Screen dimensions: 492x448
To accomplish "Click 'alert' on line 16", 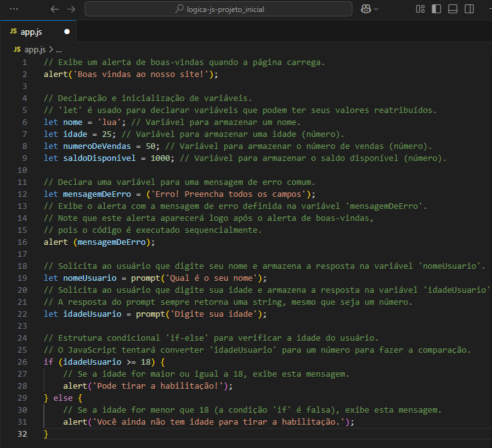I will pos(56,242).
